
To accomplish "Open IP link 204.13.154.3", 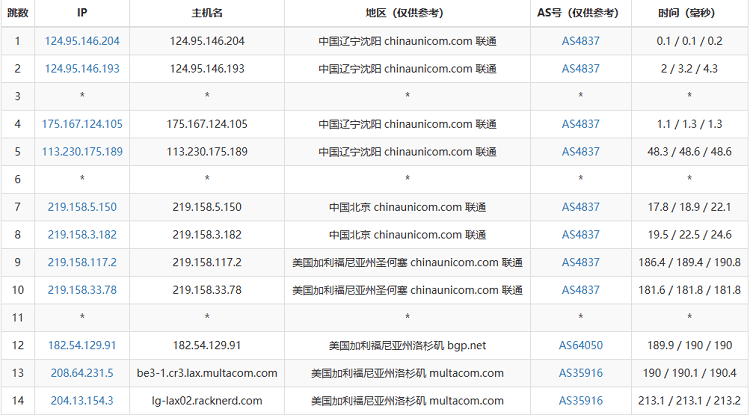I will [82, 401].
